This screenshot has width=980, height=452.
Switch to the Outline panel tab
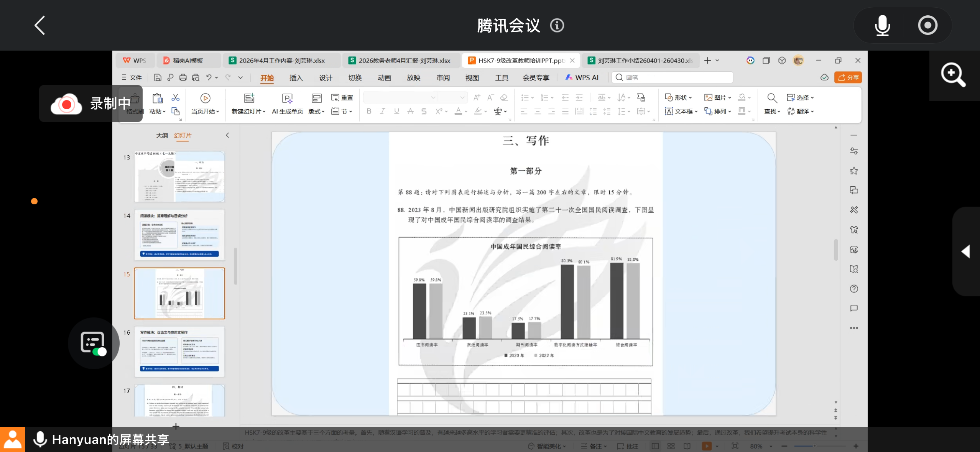(162, 135)
